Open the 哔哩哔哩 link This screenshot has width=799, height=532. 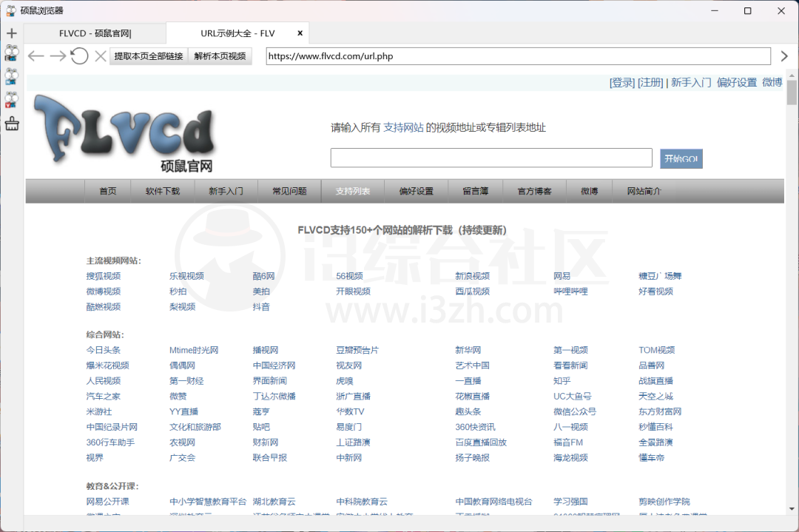point(570,292)
